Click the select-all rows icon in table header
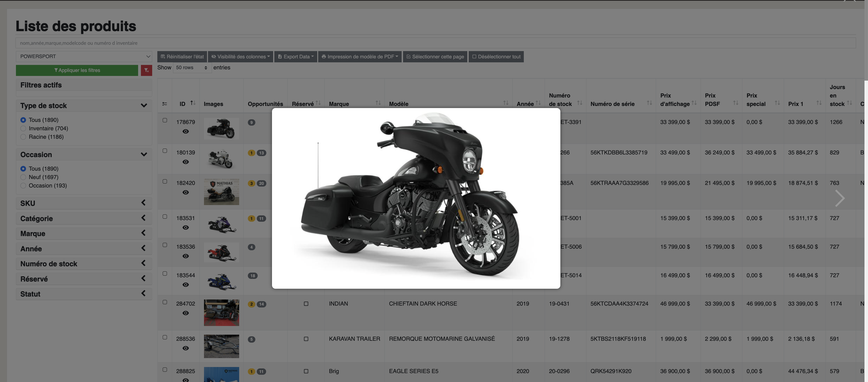 point(164,104)
